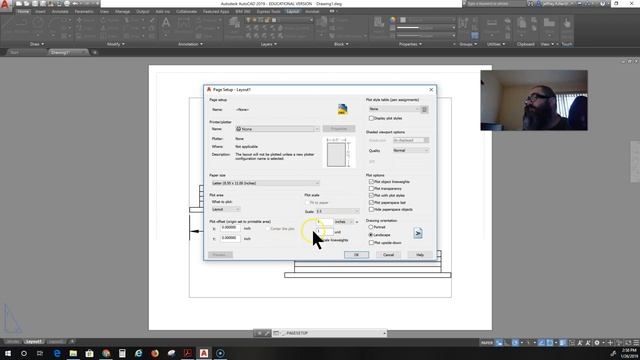Click the large Text tool icon in Annotation panel

click(166, 23)
